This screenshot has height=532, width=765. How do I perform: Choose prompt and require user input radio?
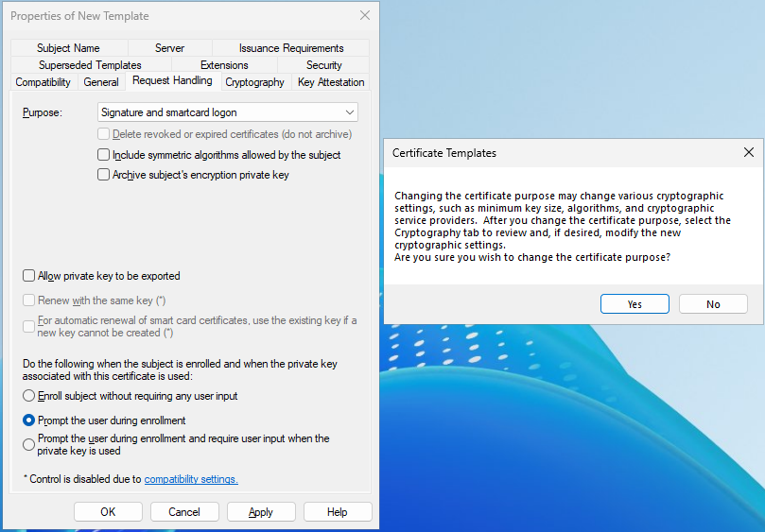[29, 444]
